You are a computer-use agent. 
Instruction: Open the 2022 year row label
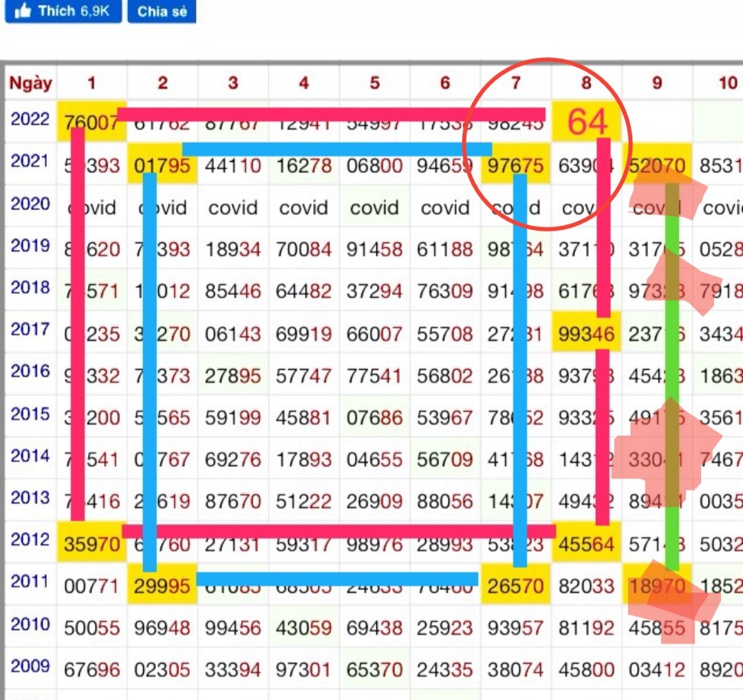[x=30, y=119]
